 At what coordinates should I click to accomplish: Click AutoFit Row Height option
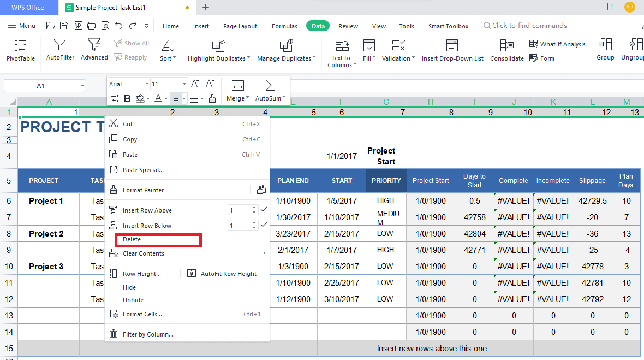pyautogui.click(x=228, y=274)
